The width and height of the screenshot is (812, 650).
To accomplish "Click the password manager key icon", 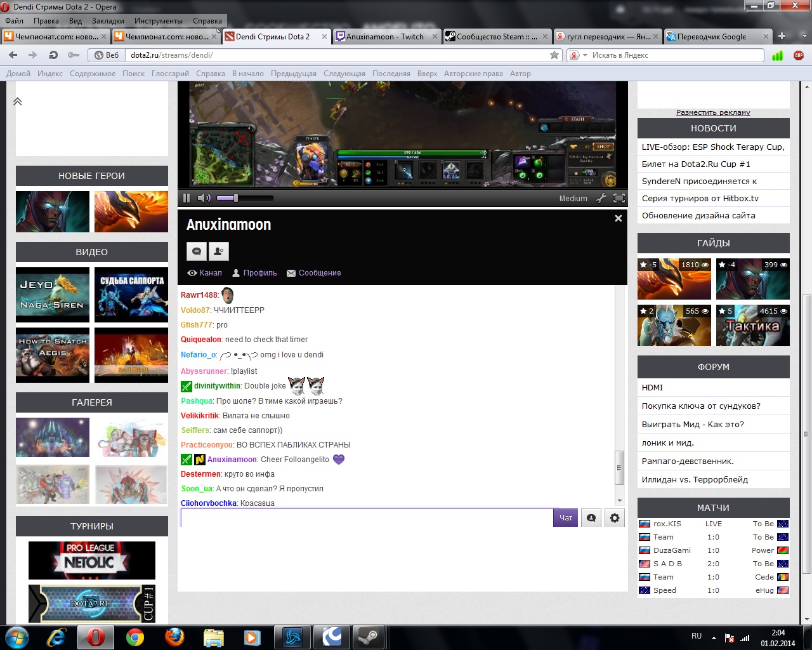I will [x=73, y=55].
